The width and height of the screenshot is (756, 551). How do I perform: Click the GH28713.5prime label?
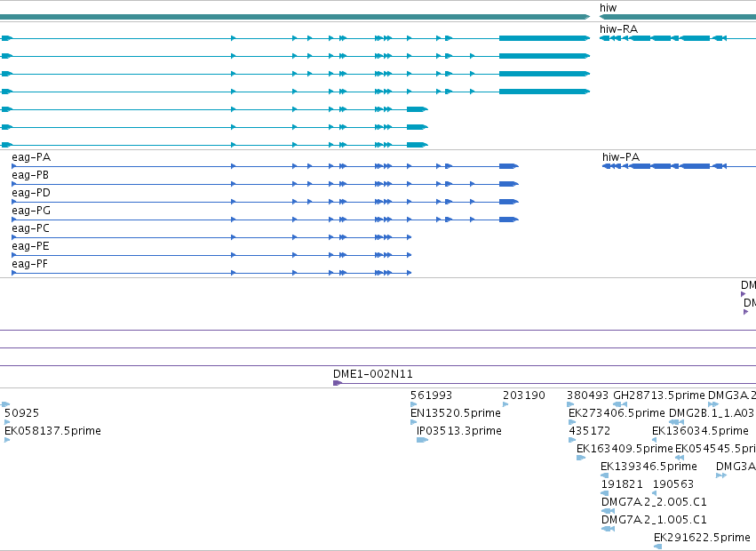click(x=658, y=395)
